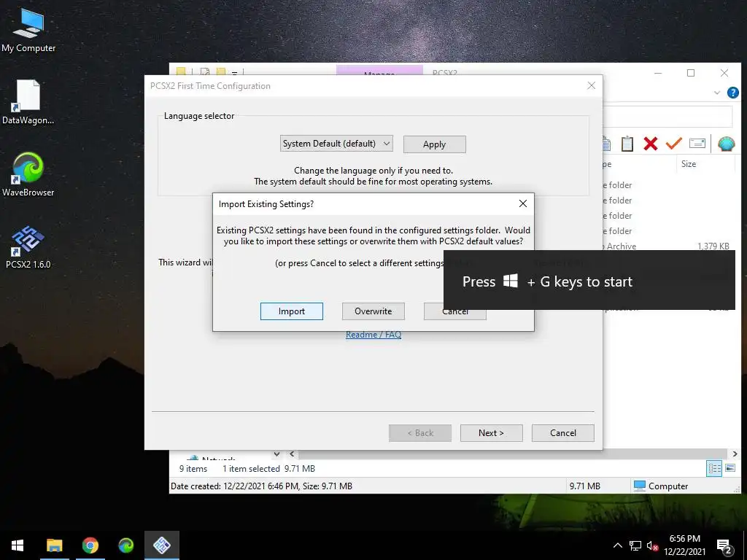Open the Readme / FAQ link

click(x=373, y=335)
